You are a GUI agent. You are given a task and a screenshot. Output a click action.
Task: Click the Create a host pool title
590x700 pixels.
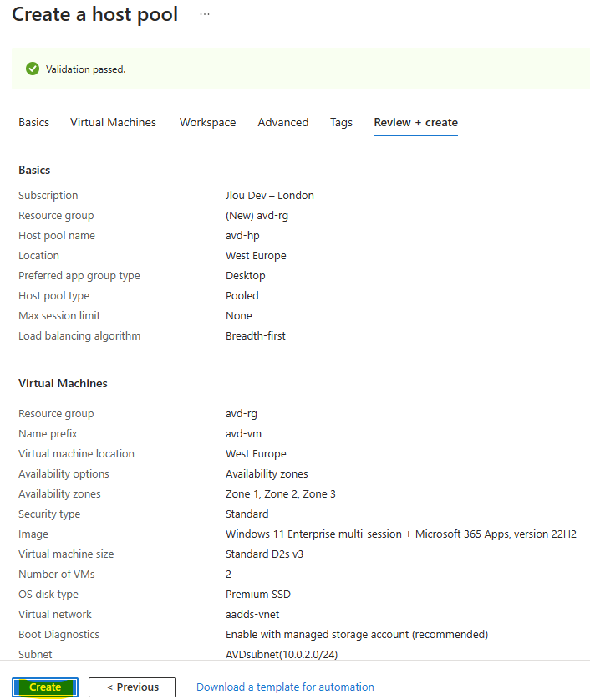click(94, 14)
